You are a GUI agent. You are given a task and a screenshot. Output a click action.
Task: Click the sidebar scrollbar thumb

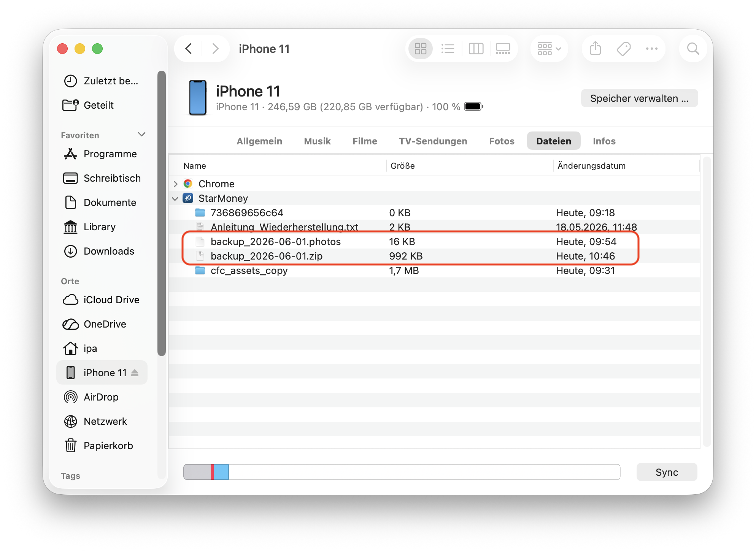[x=162, y=213]
